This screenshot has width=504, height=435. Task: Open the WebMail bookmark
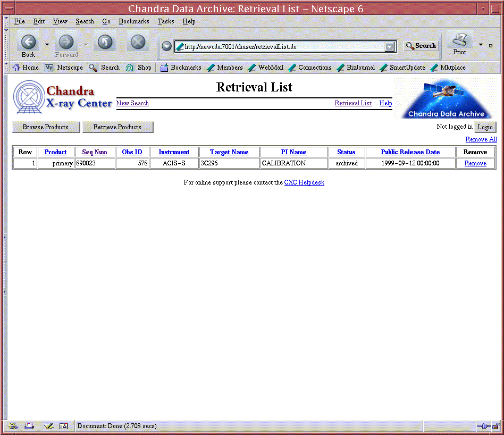pyautogui.click(x=266, y=68)
